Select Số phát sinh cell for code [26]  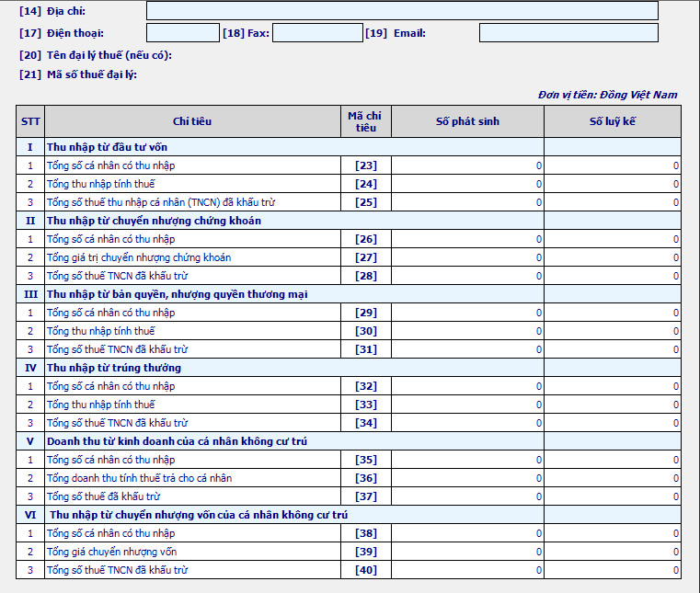467,239
